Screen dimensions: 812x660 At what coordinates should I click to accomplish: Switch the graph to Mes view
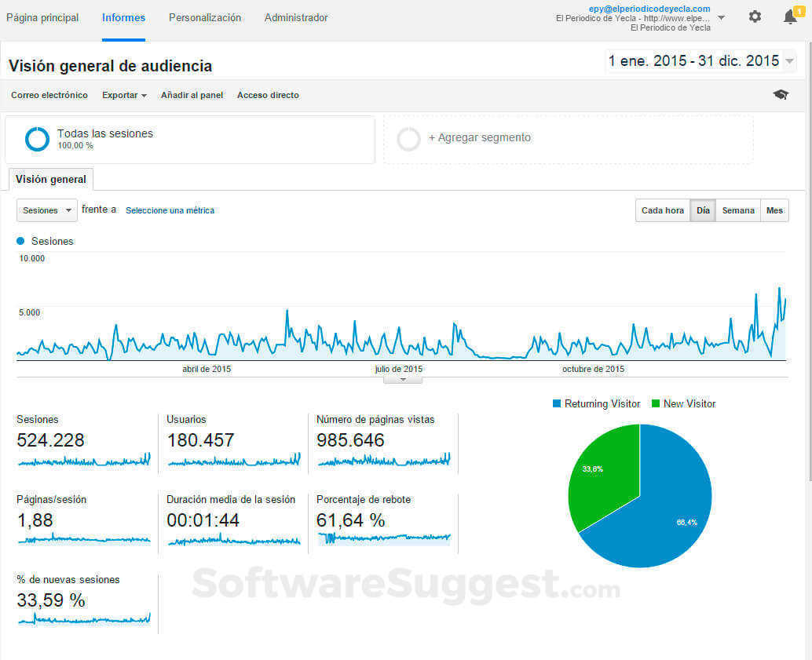(x=774, y=210)
